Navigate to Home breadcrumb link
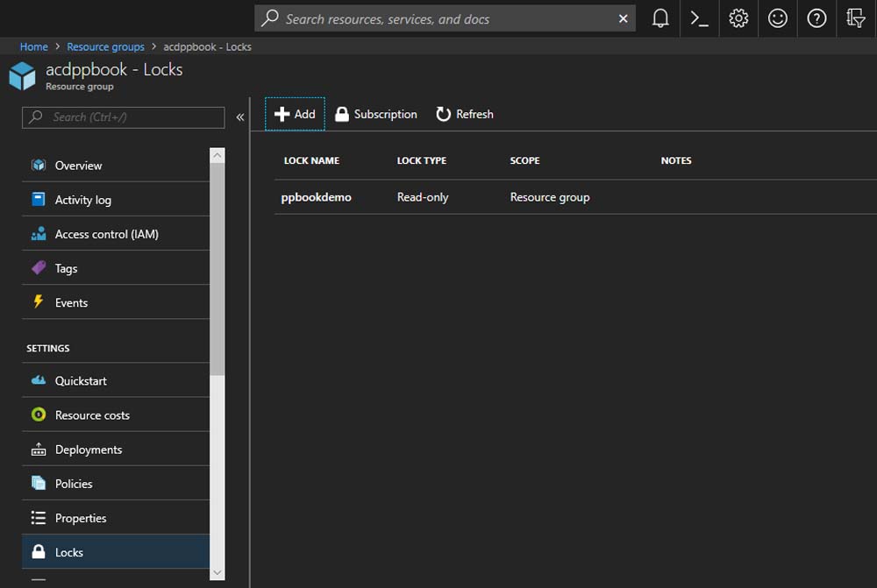The image size is (877, 588). [34, 46]
